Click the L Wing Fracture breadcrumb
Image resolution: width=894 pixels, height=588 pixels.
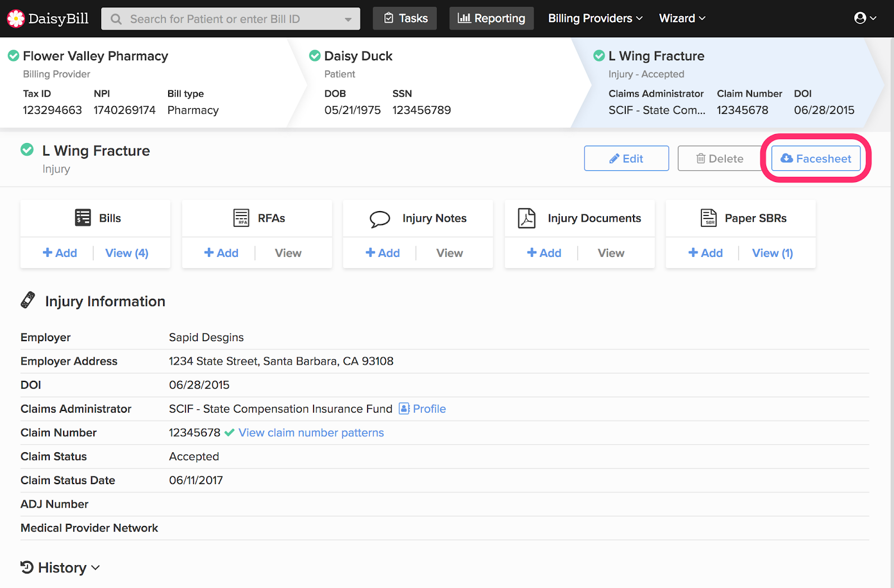click(657, 56)
